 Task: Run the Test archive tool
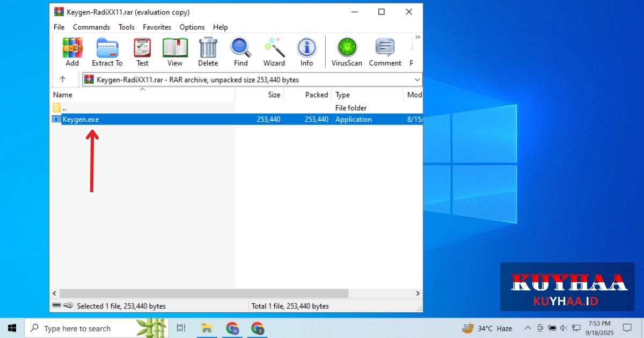point(142,52)
